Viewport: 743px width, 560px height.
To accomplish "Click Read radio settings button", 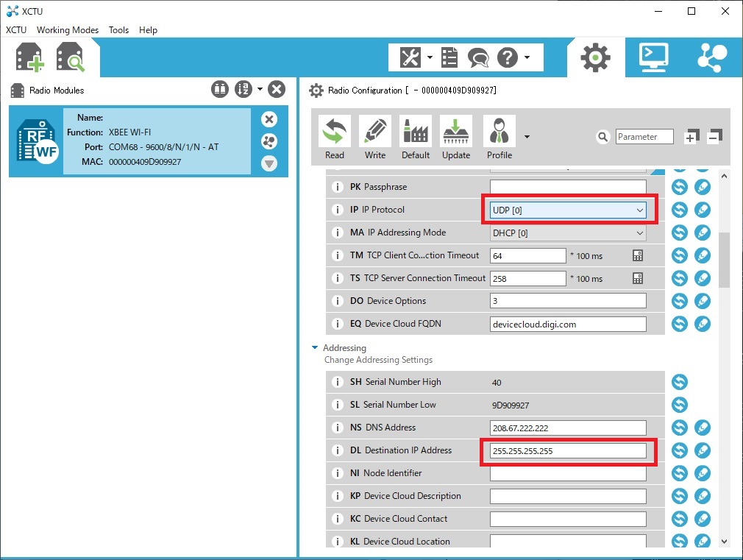I will [334, 138].
